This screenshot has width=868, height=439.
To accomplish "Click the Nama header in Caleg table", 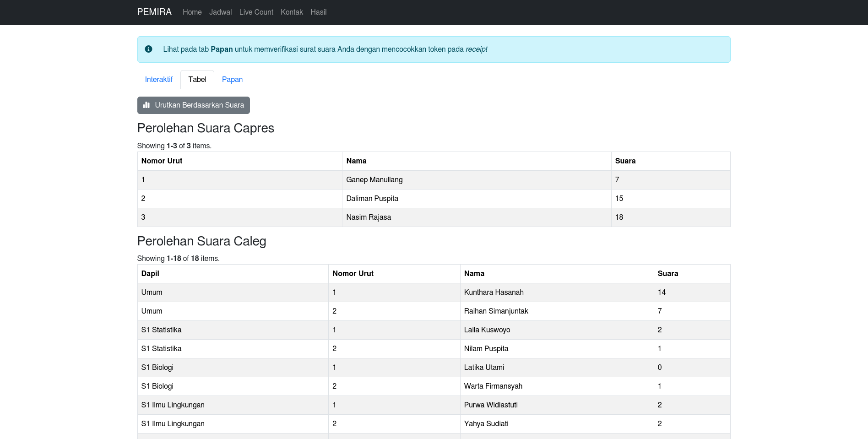I will click(474, 273).
